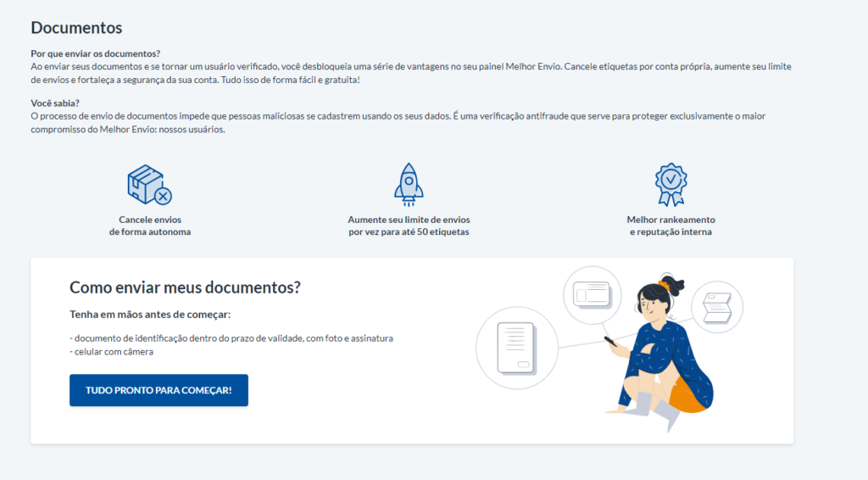The width and height of the screenshot is (868, 480).
Task: Click 'Como enviar meus documentos?' title
Action: pyautogui.click(x=185, y=287)
